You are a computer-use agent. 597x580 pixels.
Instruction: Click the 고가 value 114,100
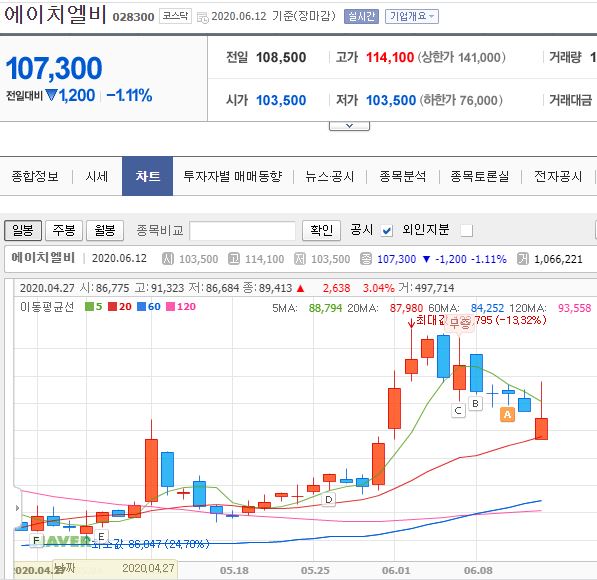click(390, 58)
